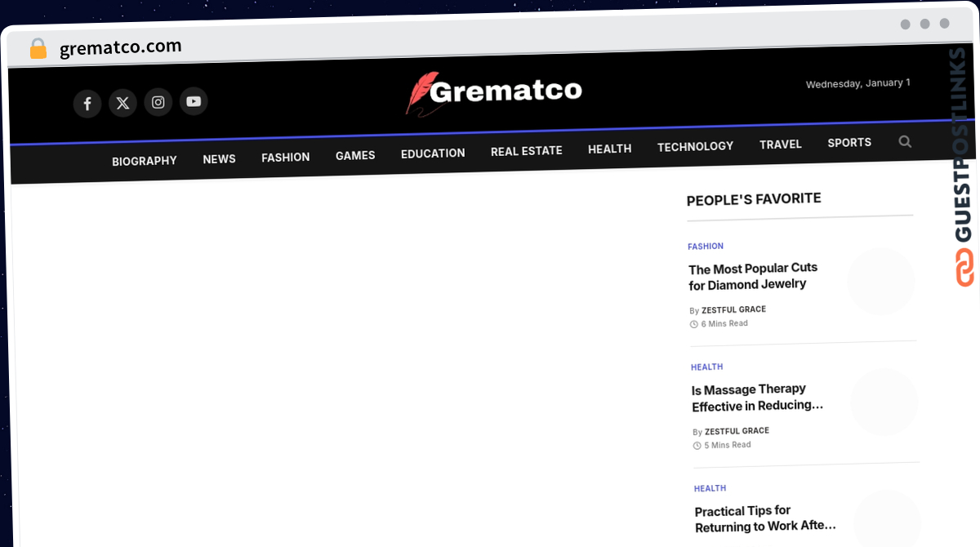The image size is (980, 547).
Task: Click author Zestful Grace under Diamond Jewelry article
Action: (x=733, y=309)
